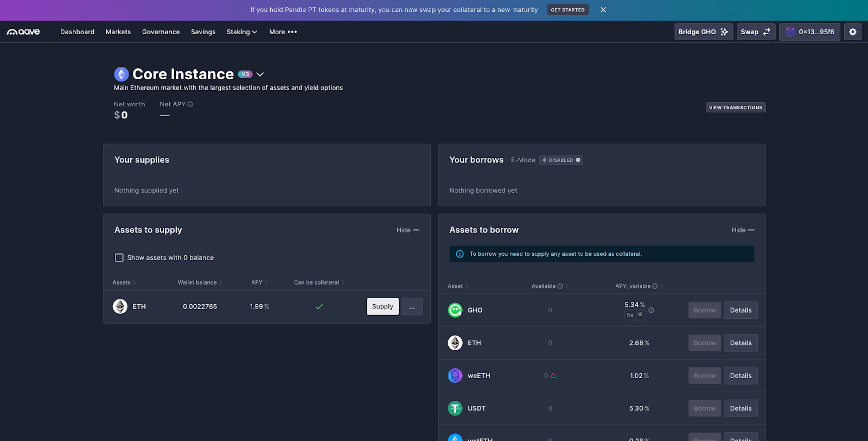Open the Staking dropdown menu

[242, 32]
